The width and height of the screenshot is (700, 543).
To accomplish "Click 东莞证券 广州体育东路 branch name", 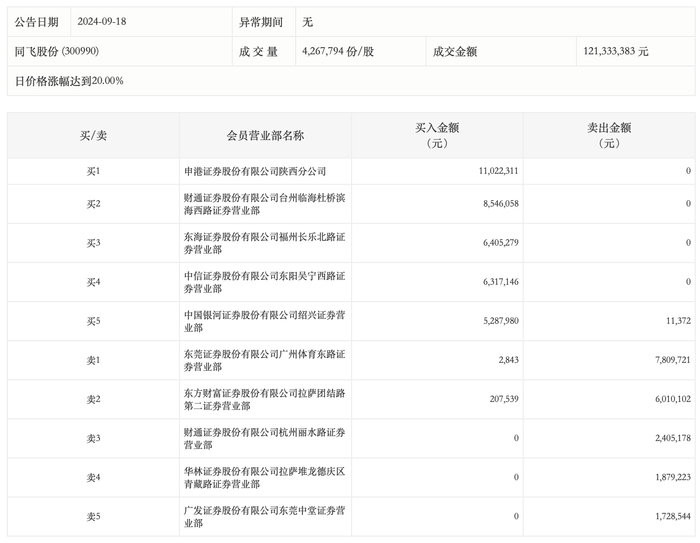I will (265, 360).
